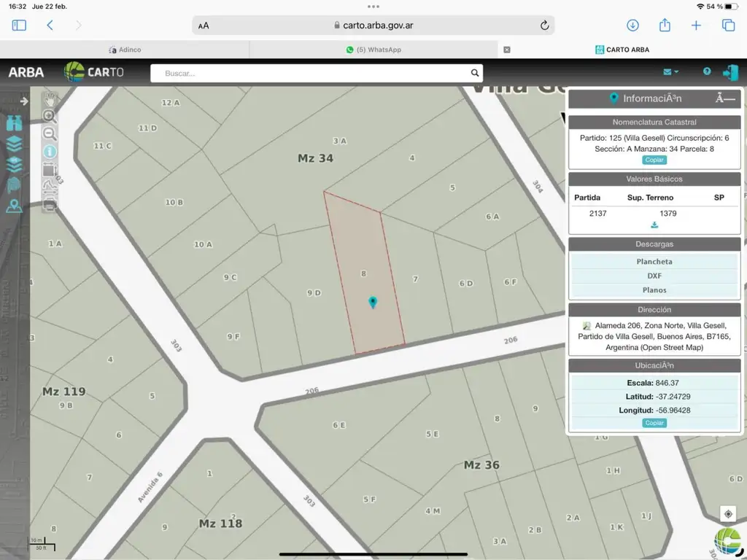Click the zoom in magnifier tool
Image resolution: width=747 pixels, height=560 pixels.
(x=50, y=117)
